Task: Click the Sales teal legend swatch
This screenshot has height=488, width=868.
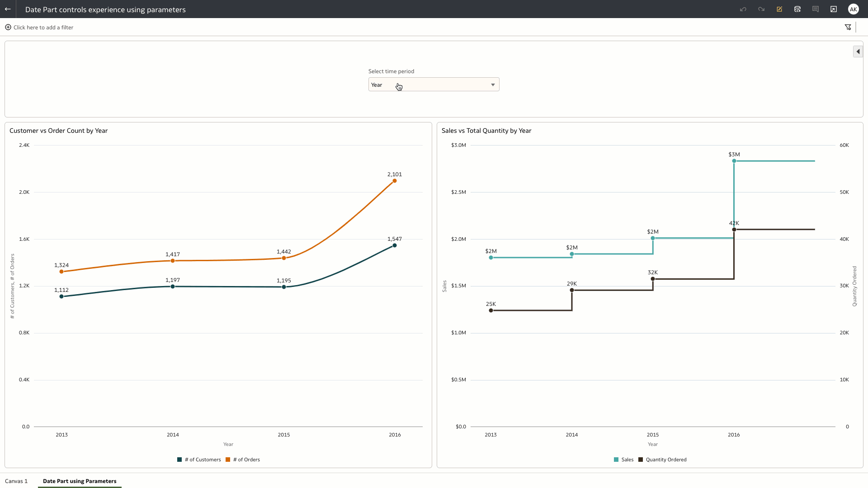Action: [x=616, y=460]
